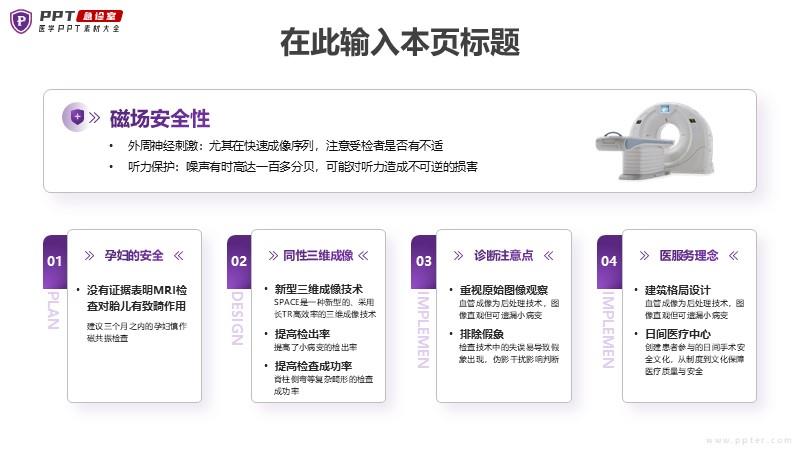
Task: Click the 02 purple number badge
Action: [239, 261]
